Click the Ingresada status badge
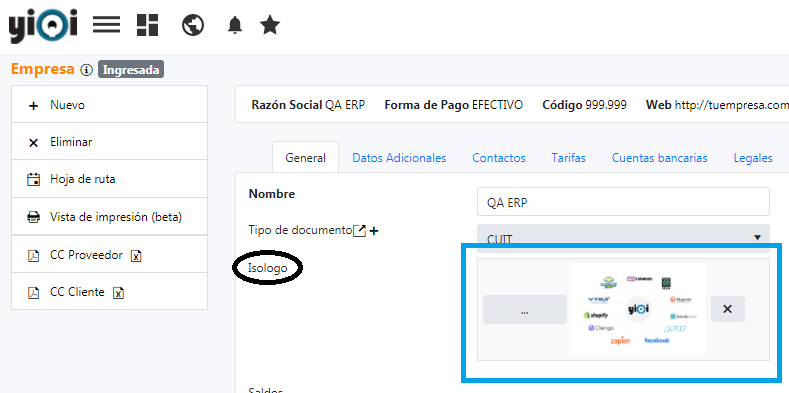The width and height of the screenshot is (789, 393). click(131, 70)
